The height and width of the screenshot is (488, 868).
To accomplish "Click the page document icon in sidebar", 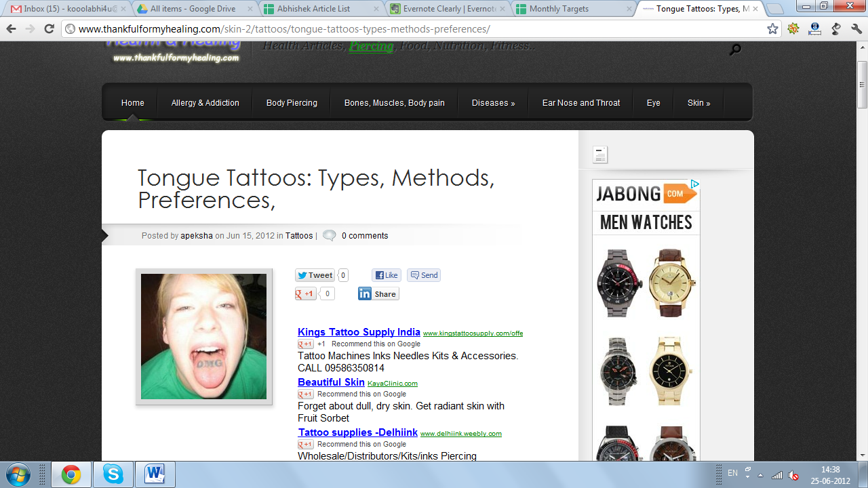I will pos(600,155).
